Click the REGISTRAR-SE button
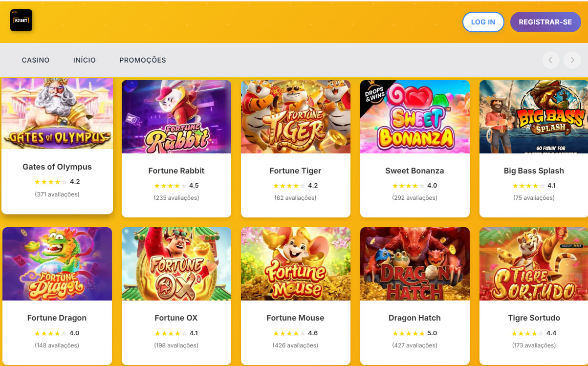 coord(545,22)
